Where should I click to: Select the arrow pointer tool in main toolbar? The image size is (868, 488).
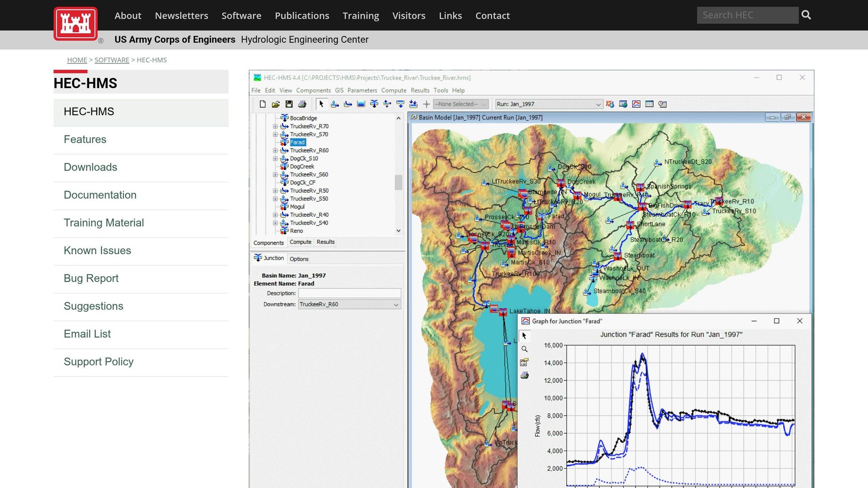pyautogui.click(x=321, y=104)
